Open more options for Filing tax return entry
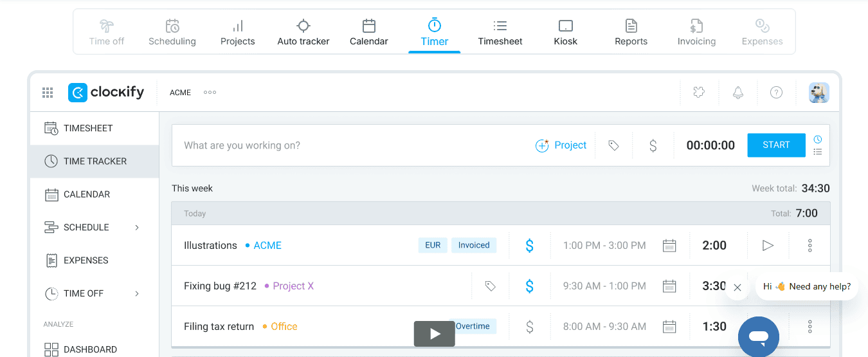Screen dimensions: 868x357 809,326
